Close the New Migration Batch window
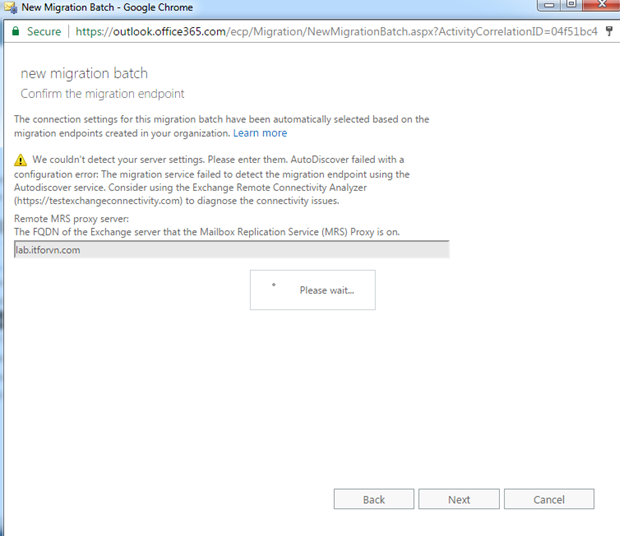The width and height of the screenshot is (620, 536). [x=600, y=6]
